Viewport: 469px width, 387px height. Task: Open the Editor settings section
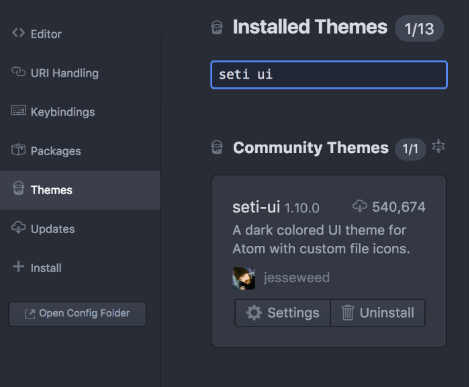(x=80, y=34)
